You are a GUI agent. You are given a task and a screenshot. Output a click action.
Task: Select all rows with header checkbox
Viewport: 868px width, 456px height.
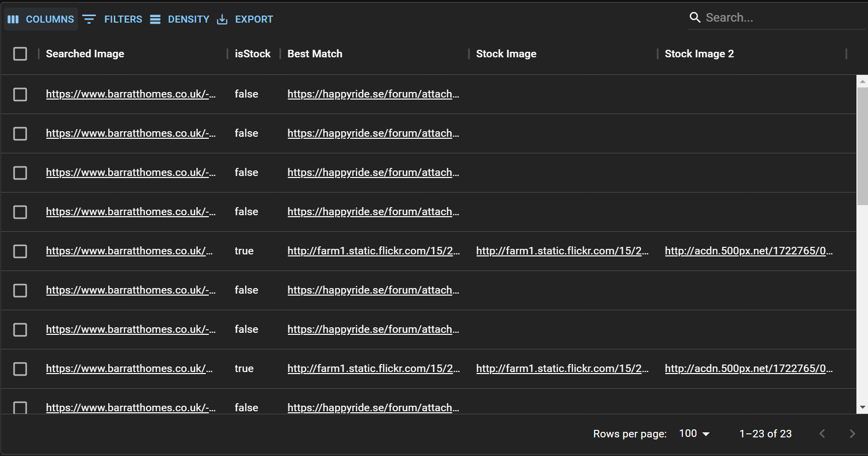[x=20, y=53]
